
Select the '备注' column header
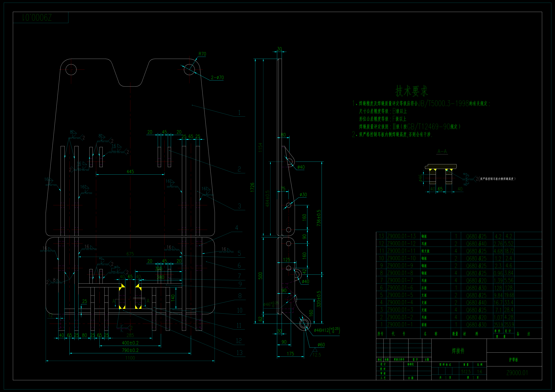[523, 334]
